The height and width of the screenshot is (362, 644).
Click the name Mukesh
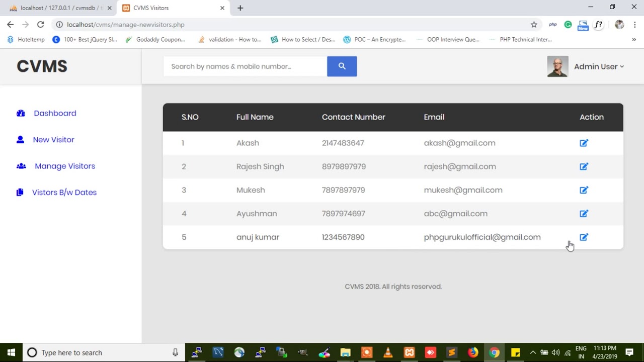pyautogui.click(x=251, y=190)
